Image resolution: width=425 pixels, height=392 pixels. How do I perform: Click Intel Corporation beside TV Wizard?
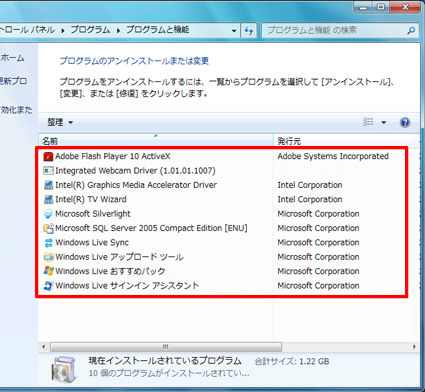[x=310, y=199]
